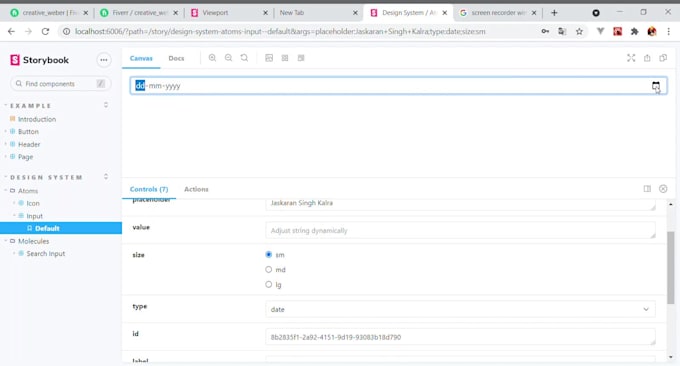Select the Default story under Input

click(61, 228)
